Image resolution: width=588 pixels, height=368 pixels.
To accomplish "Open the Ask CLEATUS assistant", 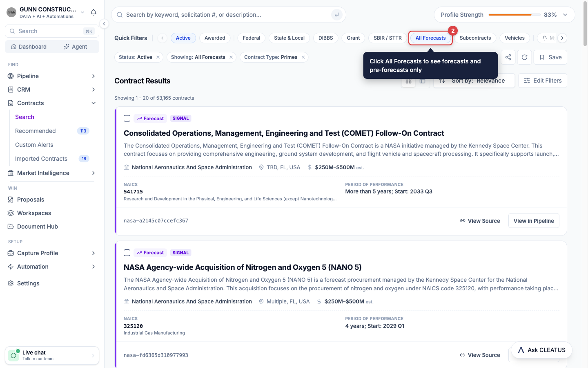I will 541,350.
